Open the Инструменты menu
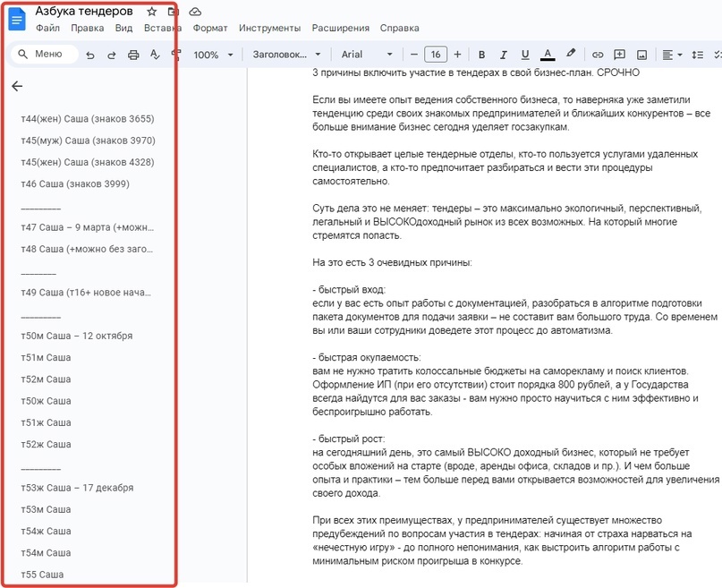This screenshot has width=722, height=588. [x=269, y=28]
